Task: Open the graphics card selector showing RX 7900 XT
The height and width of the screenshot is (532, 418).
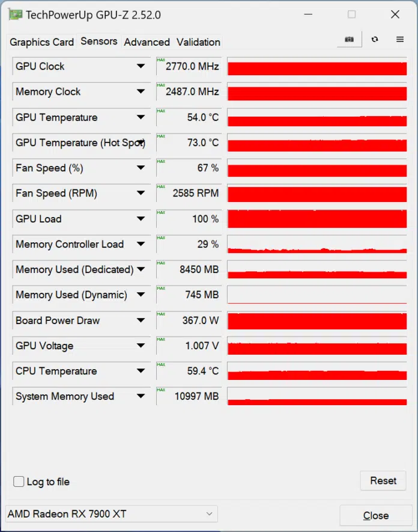Action: click(111, 513)
